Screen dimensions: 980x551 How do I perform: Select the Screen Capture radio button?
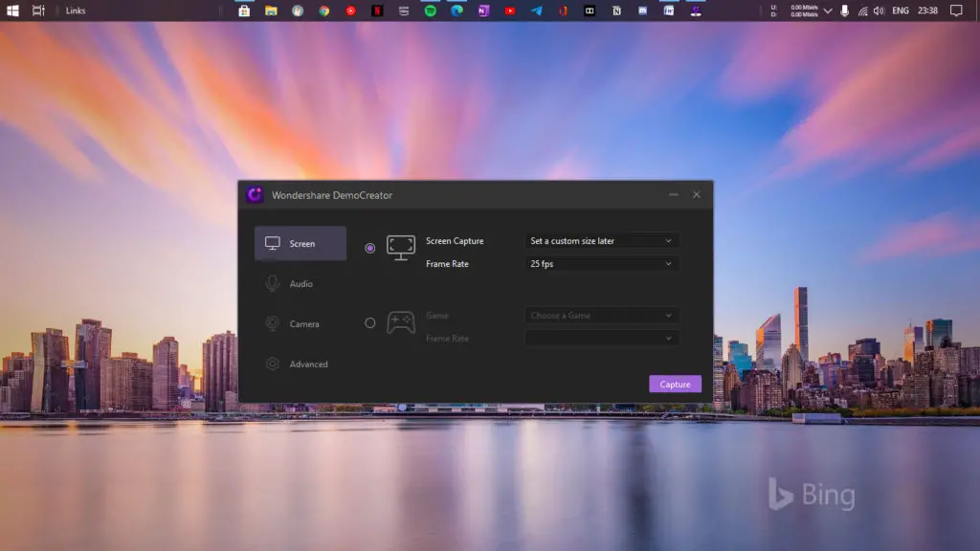click(370, 248)
